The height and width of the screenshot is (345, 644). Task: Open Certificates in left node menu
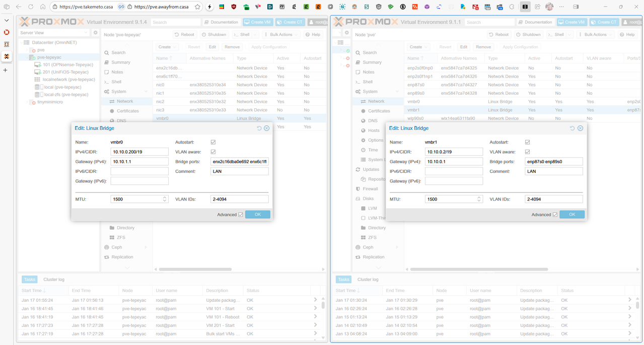point(127,111)
